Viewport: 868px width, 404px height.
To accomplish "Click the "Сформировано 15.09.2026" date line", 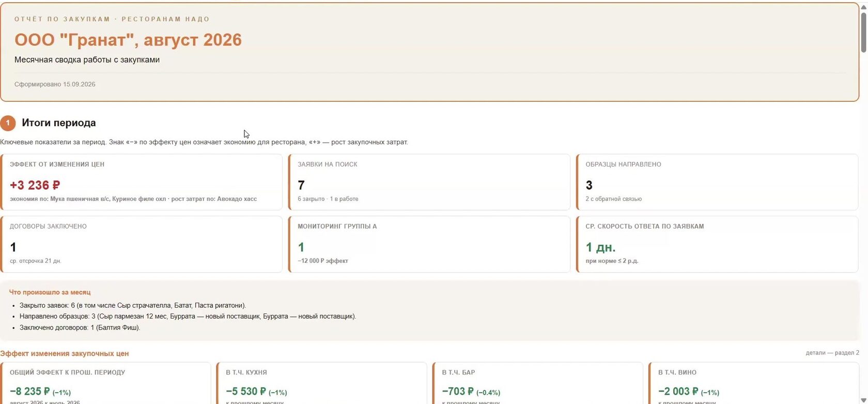I will click(55, 84).
